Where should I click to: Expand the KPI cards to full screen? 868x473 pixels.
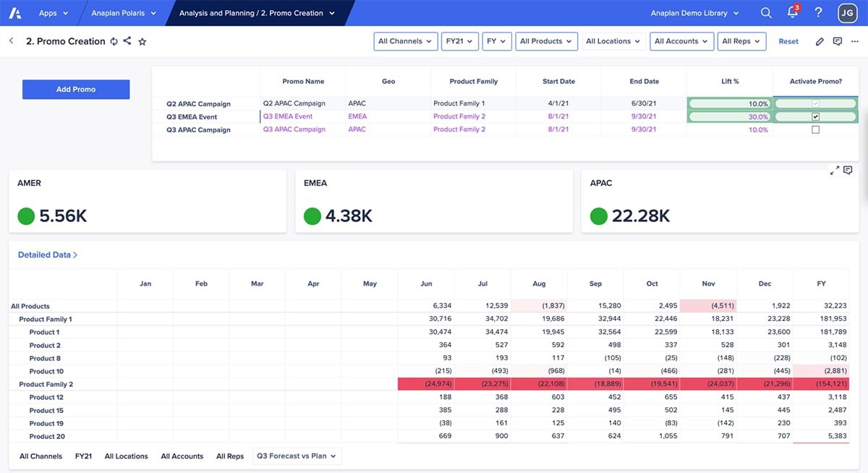[835, 171]
